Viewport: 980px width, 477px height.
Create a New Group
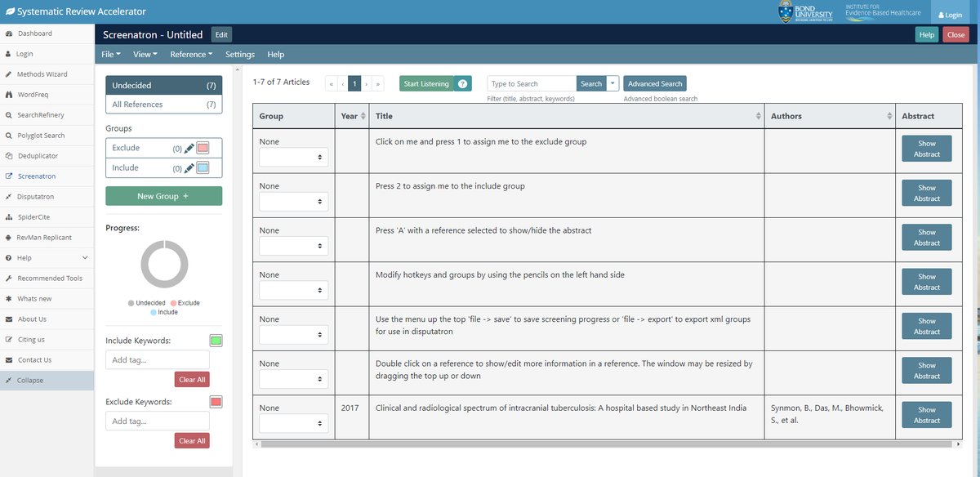pyautogui.click(x=163, y=196)
